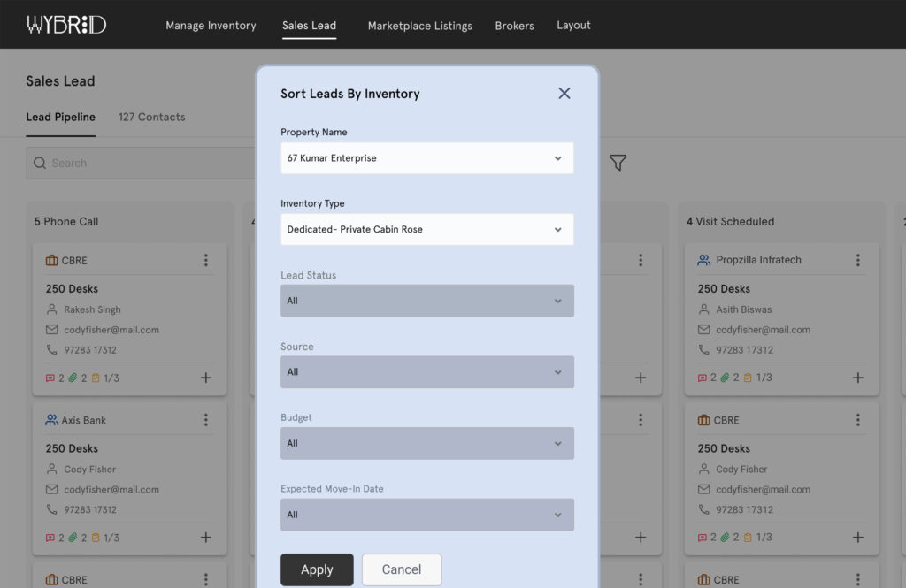Click the Cancel button
This screenshot has height=588, width=906.
[x=401, y=569]
